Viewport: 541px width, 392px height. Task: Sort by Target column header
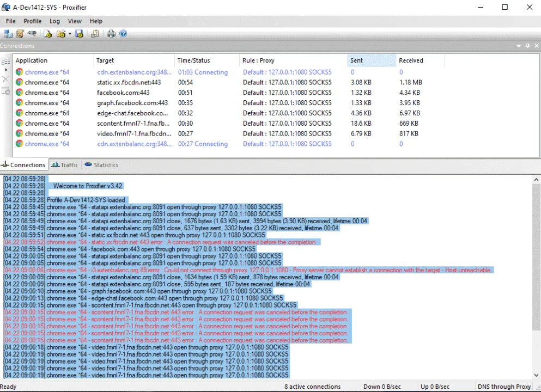click(x=134, y=60)
